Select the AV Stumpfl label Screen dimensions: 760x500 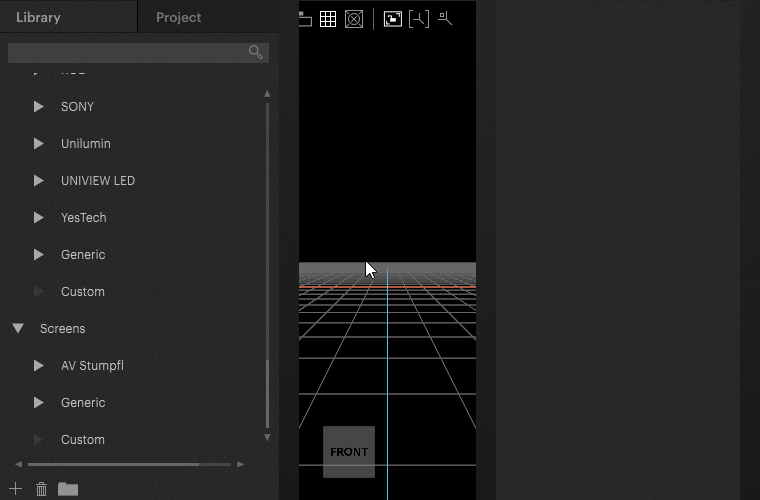tap(92, 365)
